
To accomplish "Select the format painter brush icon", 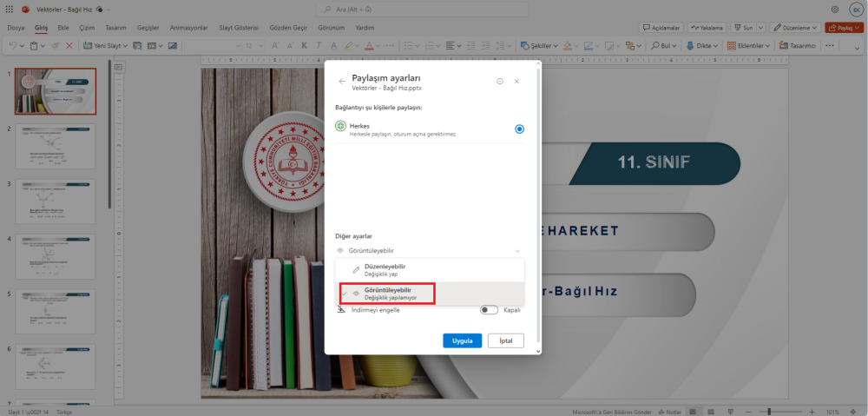I will [55, 45].
